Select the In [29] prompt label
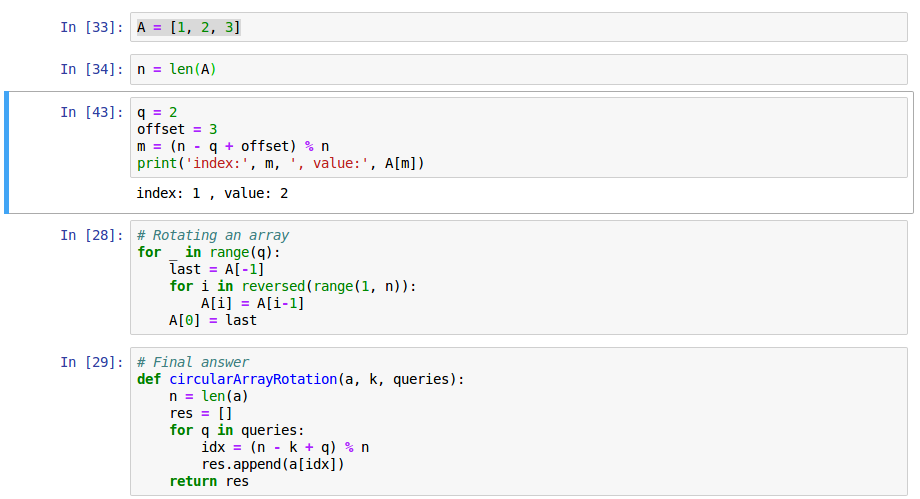 tap(92, 362)
